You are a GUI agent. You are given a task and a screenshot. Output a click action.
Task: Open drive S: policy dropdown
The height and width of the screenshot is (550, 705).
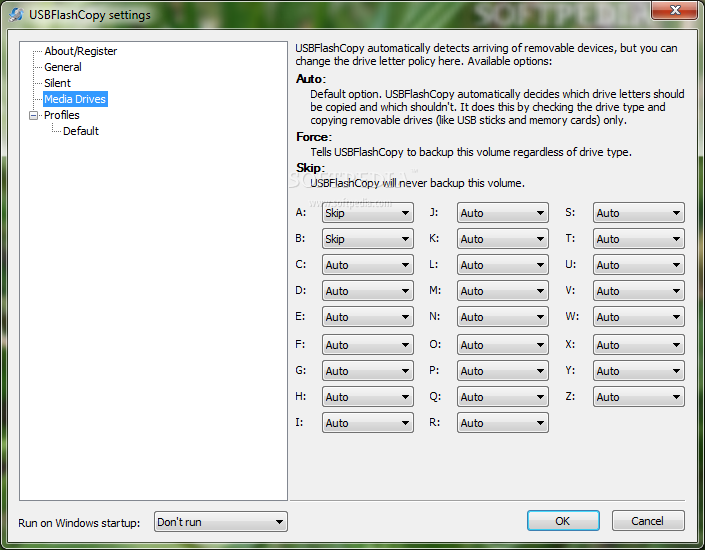pyautogui.click(x=639, y=213)
